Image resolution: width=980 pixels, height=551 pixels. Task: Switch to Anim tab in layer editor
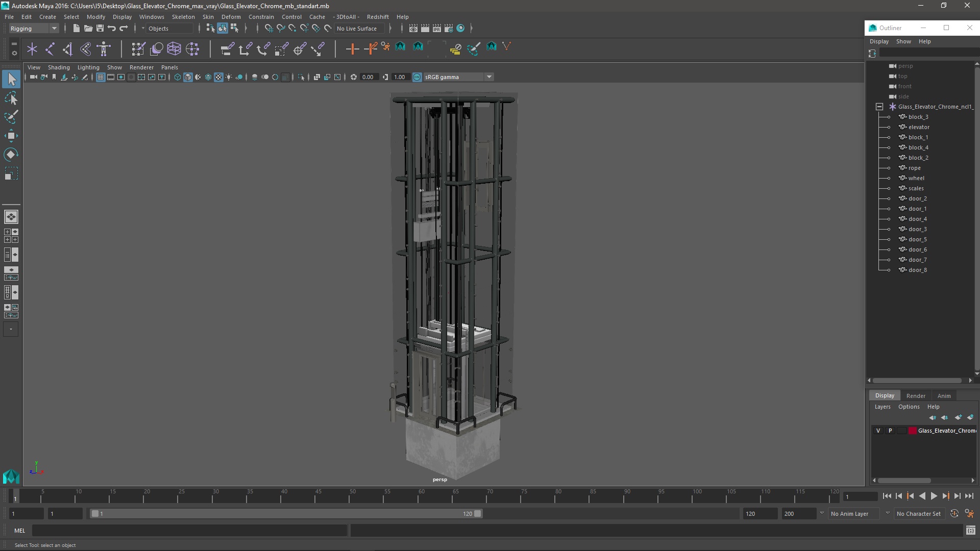coord(944,396)
